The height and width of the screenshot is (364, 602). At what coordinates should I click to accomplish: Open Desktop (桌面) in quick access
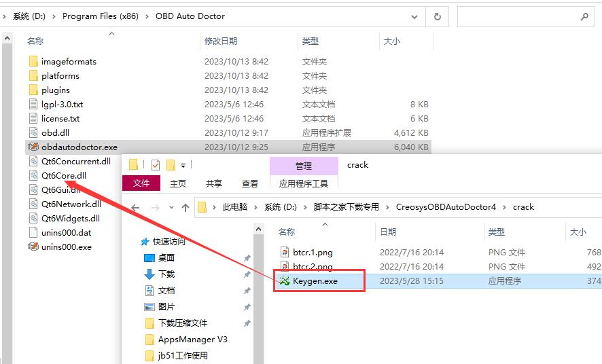point(166,258)
